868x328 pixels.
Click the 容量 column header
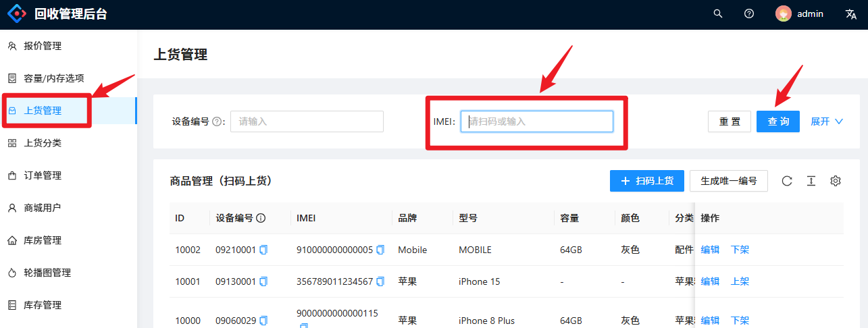(x=569, y=218)
